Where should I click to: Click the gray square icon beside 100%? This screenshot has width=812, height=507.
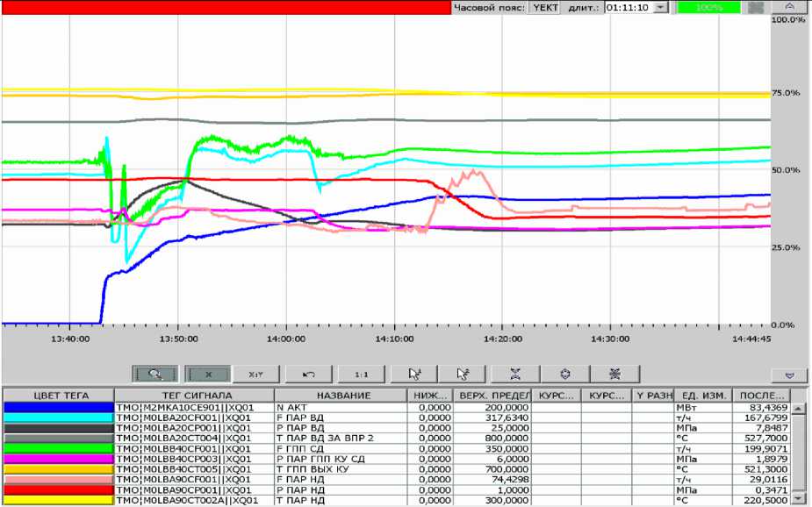tap(756, 7)
